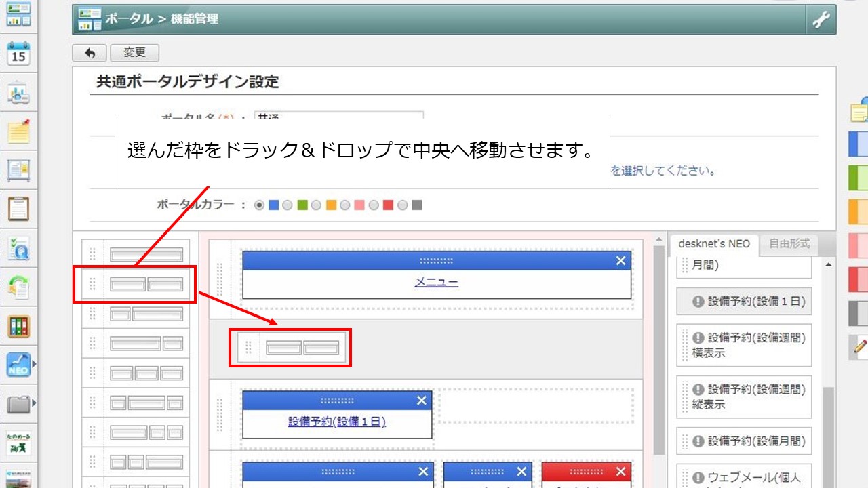Open the calendar icon showing 15

[18, 53]
